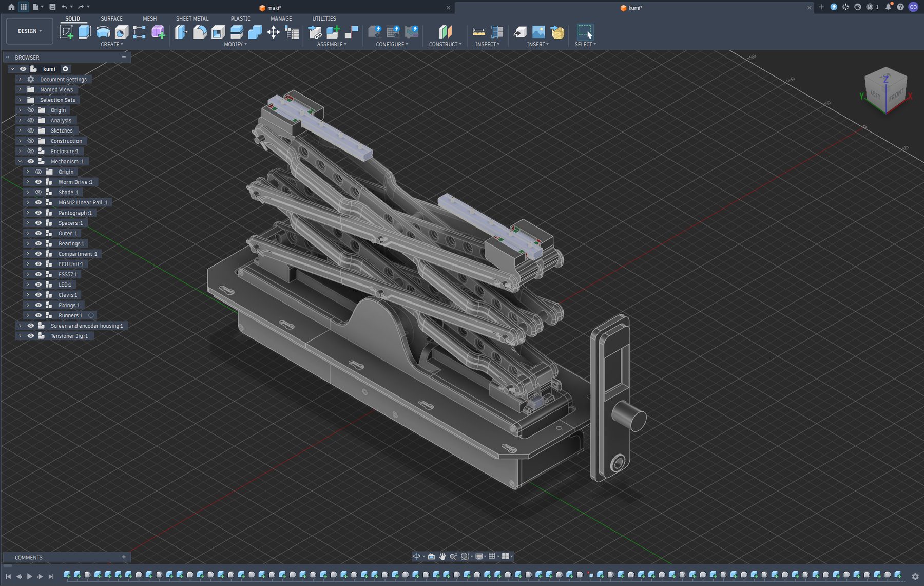Select the Fixings:1 tree item

pyautogui.click(x=69, y=305)
